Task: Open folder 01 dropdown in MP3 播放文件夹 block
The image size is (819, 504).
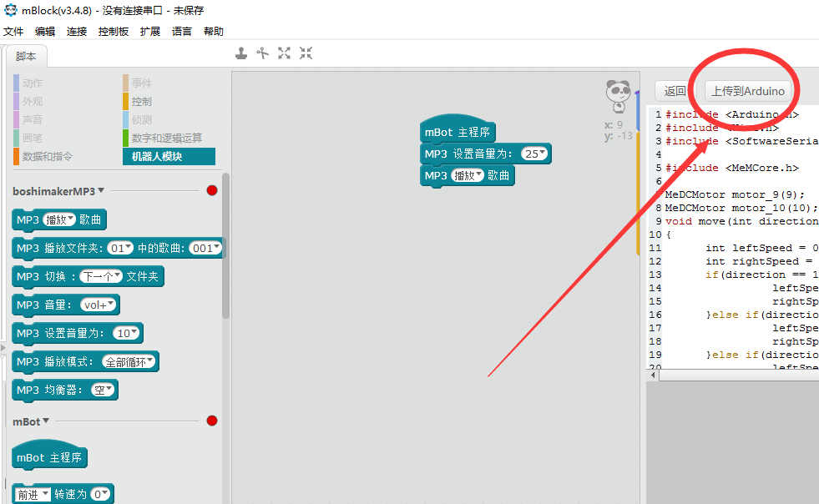Action: pos(120,248)
